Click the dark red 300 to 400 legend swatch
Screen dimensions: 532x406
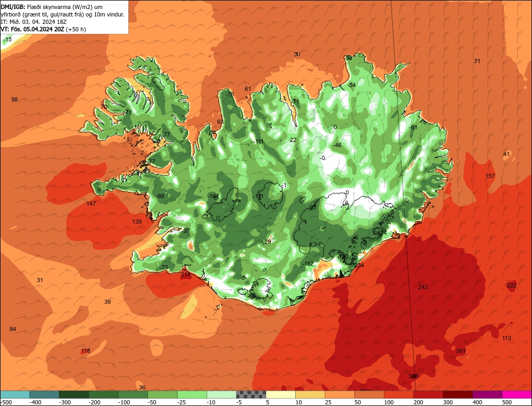pyautogui.click(x=458, y=394)
